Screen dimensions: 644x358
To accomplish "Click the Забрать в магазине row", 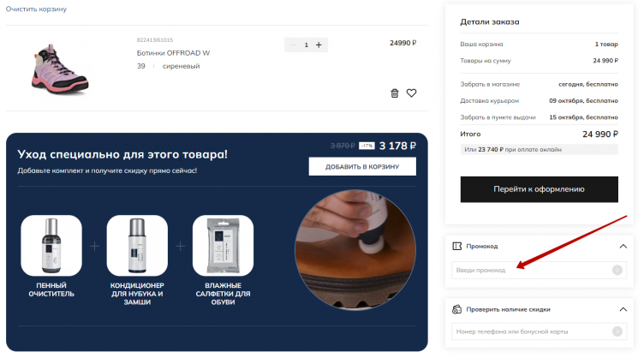I will tap(539, 84).
